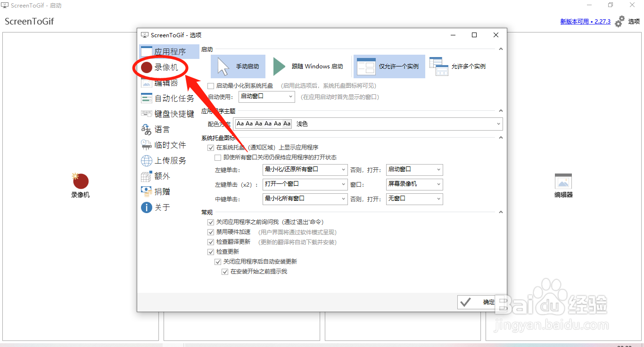Collapse the 系统托盘图标 section
Image resolution: width=644 pixels, height=347 pixels.
501,138
